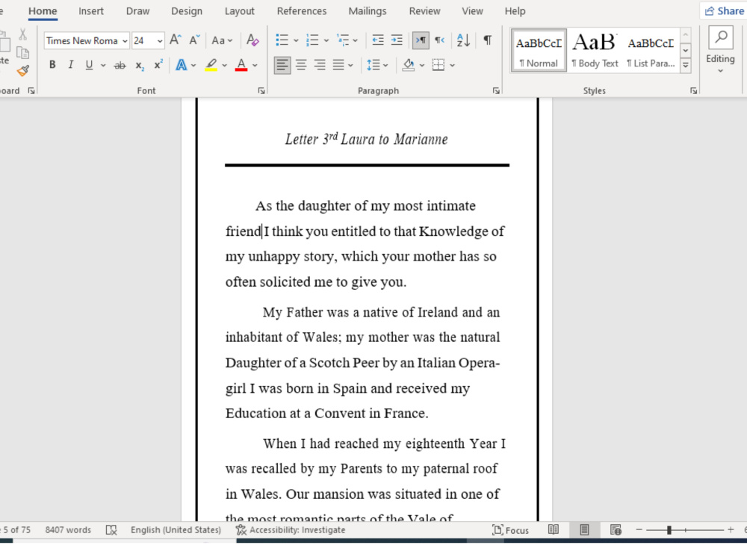
Task: Open the Editing find menu
Action: pos(720,51)
